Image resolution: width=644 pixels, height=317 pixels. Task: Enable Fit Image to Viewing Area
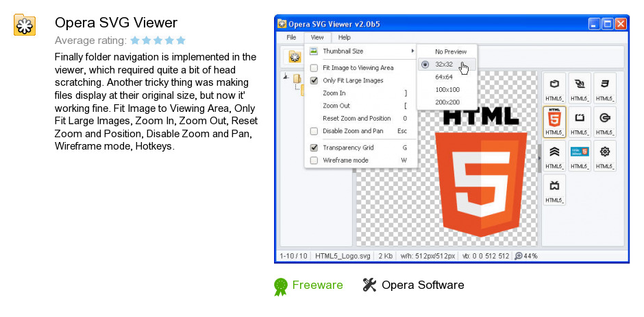314,68
